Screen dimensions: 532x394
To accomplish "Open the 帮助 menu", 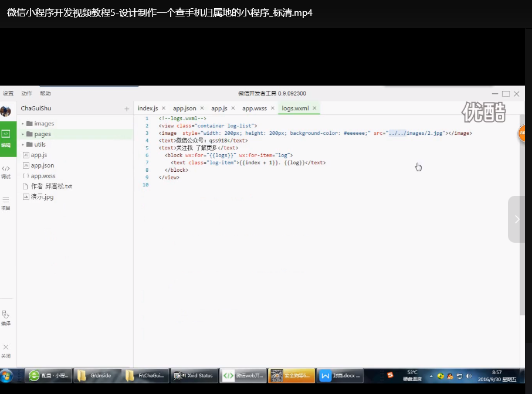I will tap(45, 93).
